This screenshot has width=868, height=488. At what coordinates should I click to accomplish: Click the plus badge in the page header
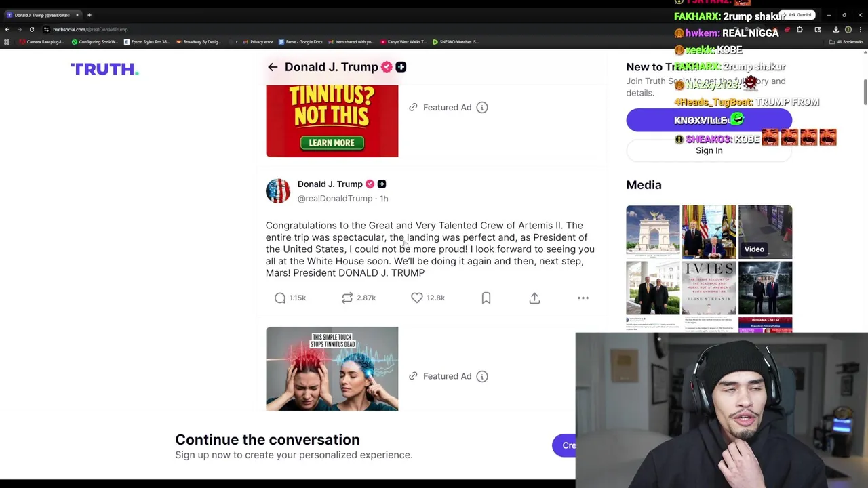[401, 67]
